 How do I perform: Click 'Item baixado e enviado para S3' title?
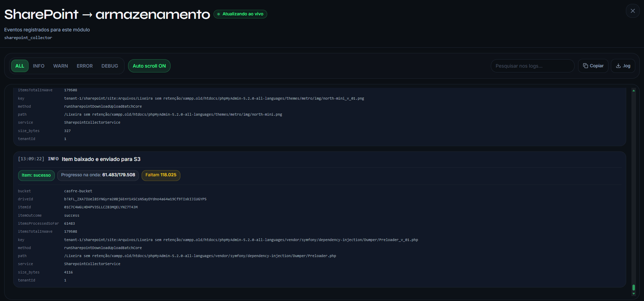coord(101,159)
